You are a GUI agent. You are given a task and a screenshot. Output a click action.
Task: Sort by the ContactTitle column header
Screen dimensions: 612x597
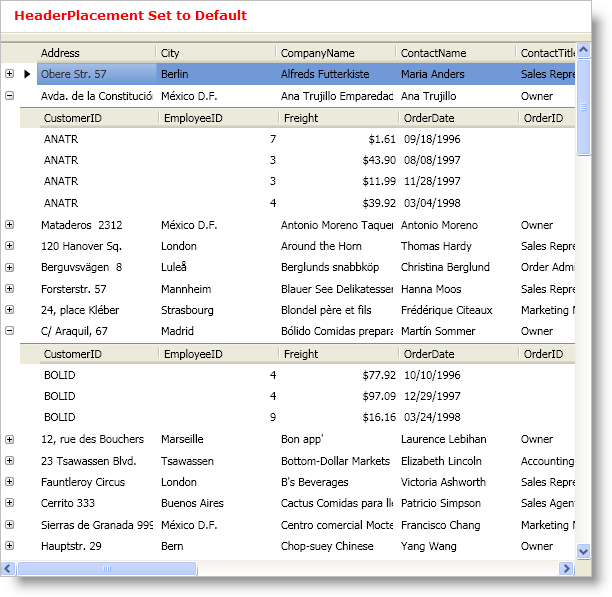point(546,53)
